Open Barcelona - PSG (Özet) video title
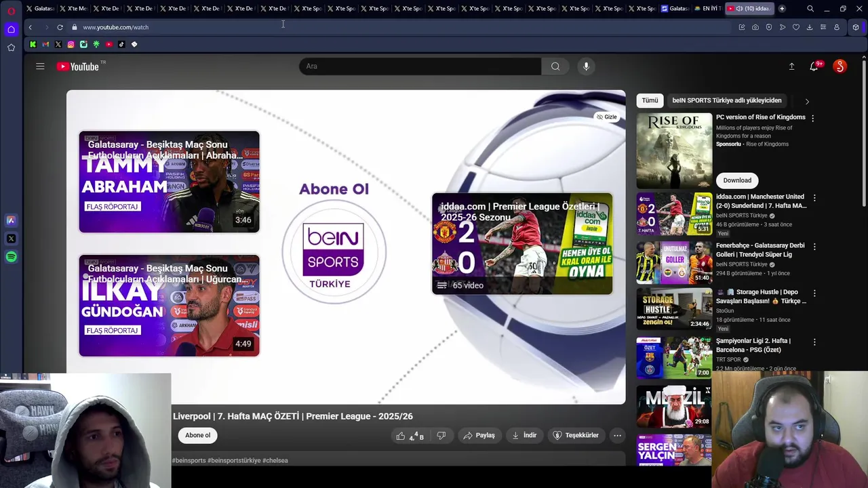Image resolution: width=868 pixels, height=488 pixels. click(753, 346)
